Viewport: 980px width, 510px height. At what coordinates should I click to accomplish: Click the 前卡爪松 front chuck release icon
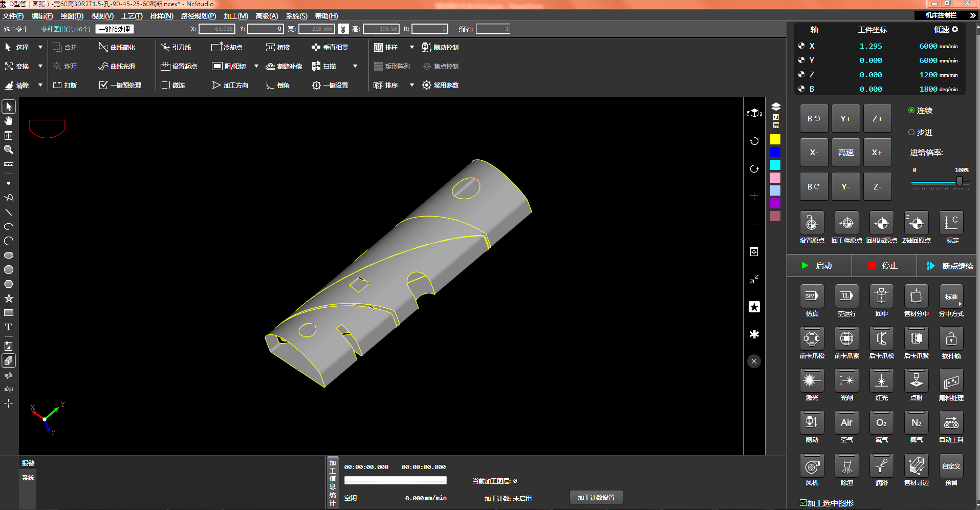[812, 338]
